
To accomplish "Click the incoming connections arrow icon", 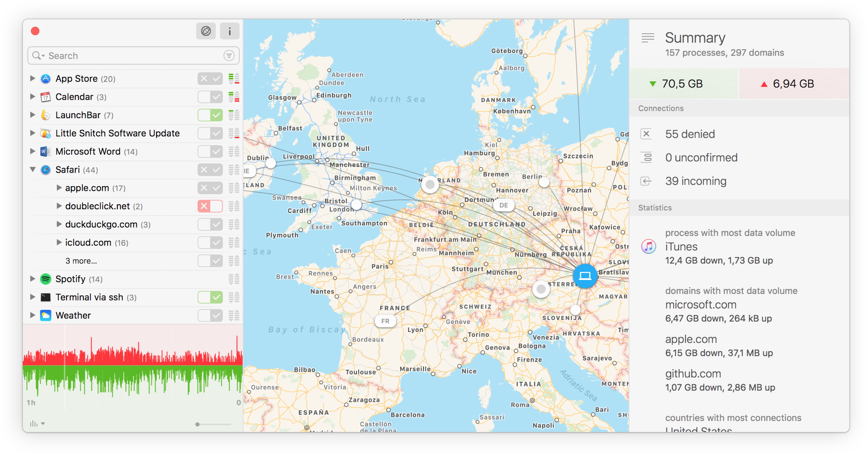I will 647,181.
